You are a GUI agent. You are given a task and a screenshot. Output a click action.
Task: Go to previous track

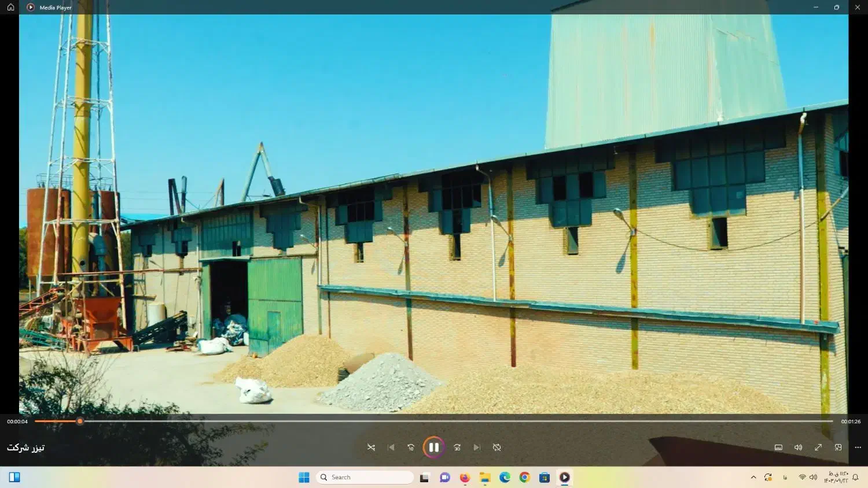(391, 448)
